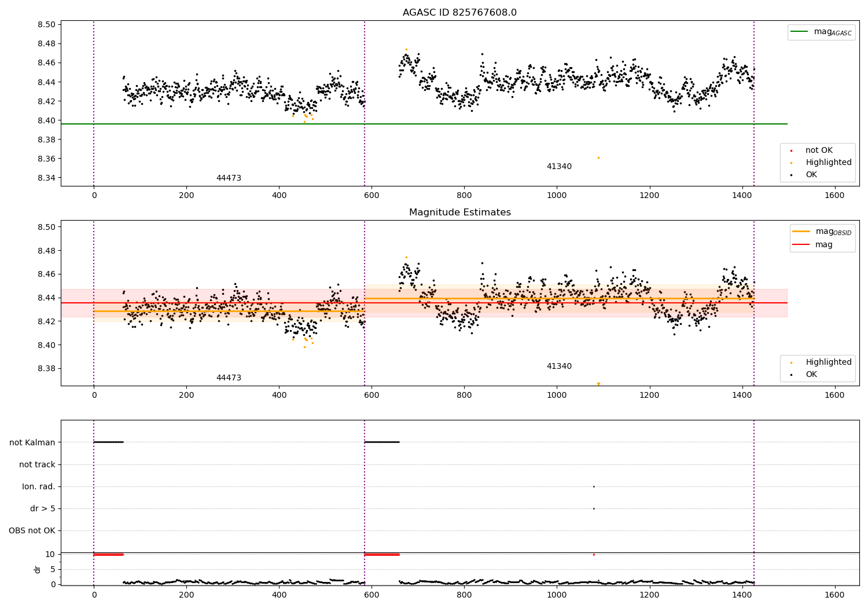
Task: Click the 8.36 y-tick label in top plot
Action: click(x=46, y=159)
